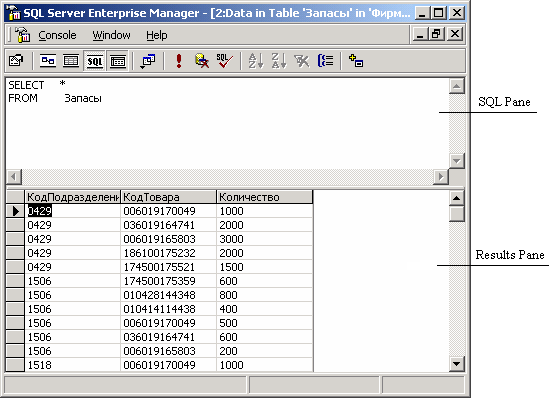Click Sort Ascending A-Z icon
The image size is (552, 399).
pyautogui.click(x=256, y=61)
